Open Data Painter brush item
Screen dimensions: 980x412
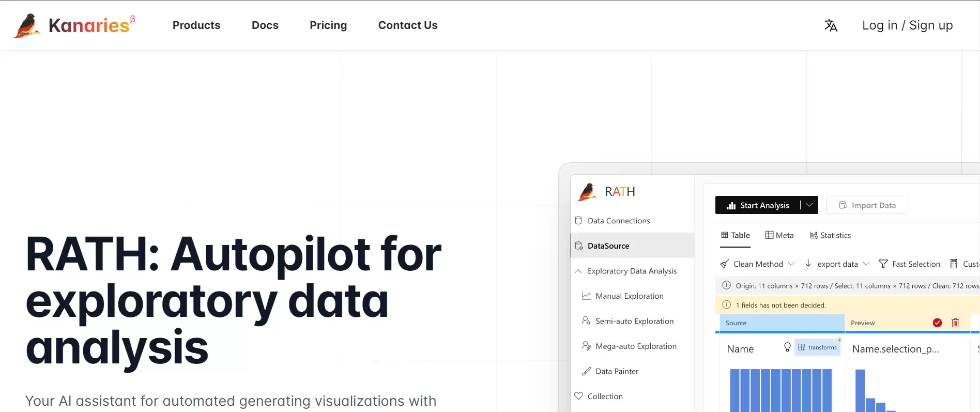click(617, 371)
